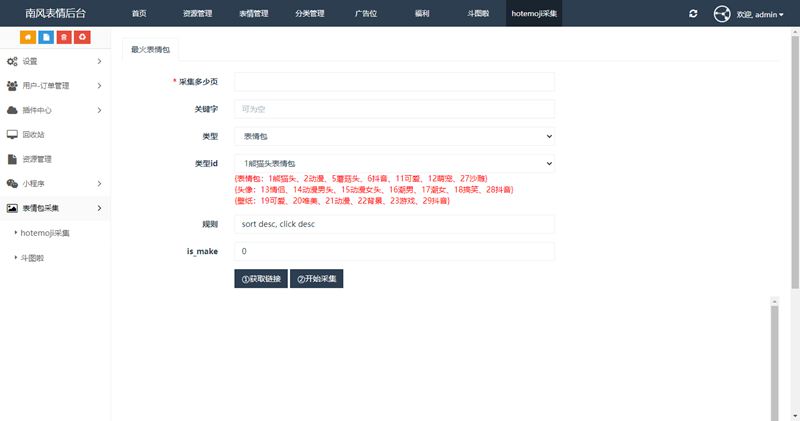Click the 采集多少页 input field
Screen dimensions: 800x421
click(x=394, y=82)
